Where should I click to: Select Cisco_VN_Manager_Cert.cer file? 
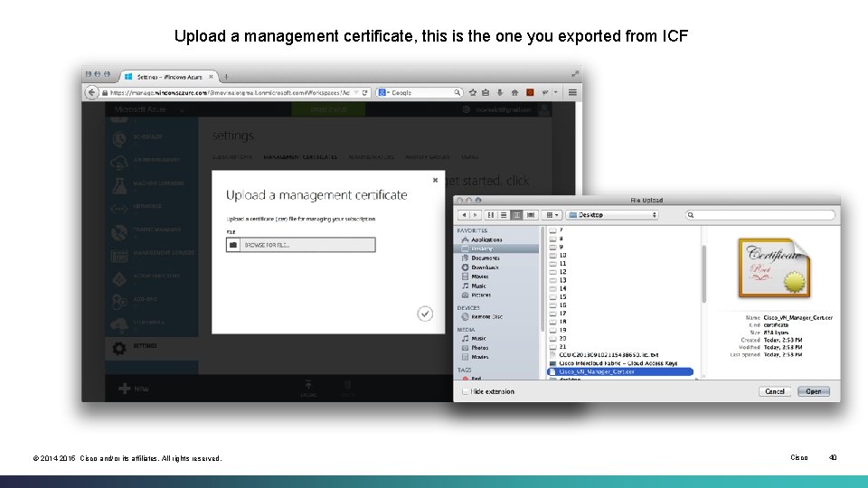coord(620,371)
